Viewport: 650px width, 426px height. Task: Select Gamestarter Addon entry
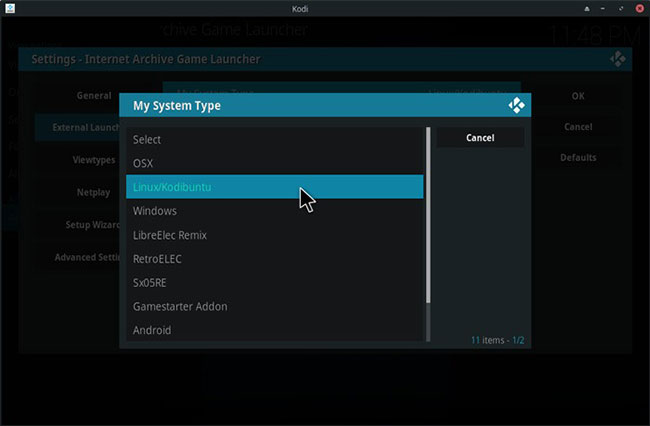[274, 307]
